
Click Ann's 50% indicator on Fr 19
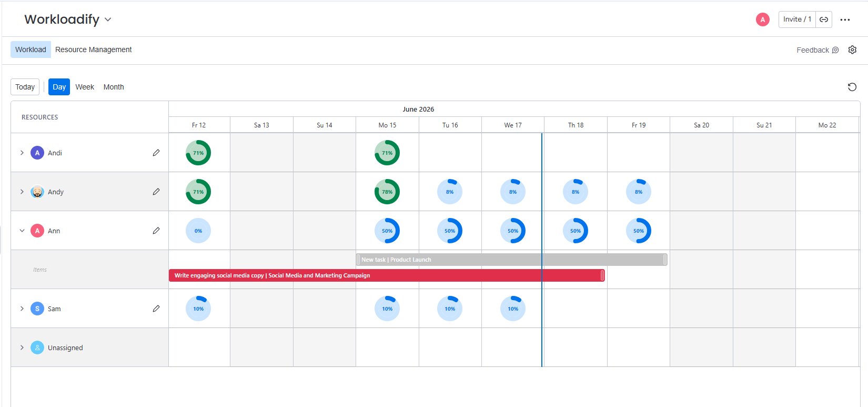pos(639,231)
